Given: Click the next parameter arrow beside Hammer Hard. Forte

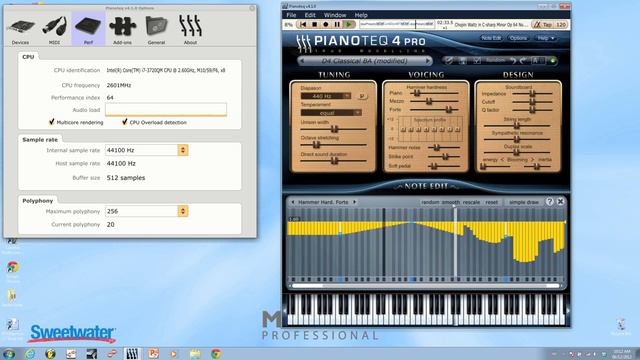Looking at the screenshot, I should point(355,202).
